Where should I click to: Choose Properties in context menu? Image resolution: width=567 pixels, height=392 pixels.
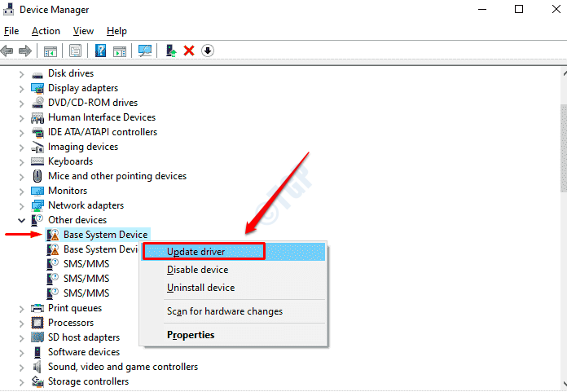pyautogui.click(x=234, y=335)
